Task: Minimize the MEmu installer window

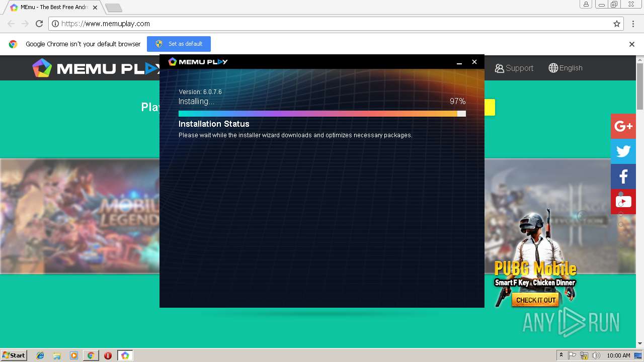Action: (x=459, y=62)
